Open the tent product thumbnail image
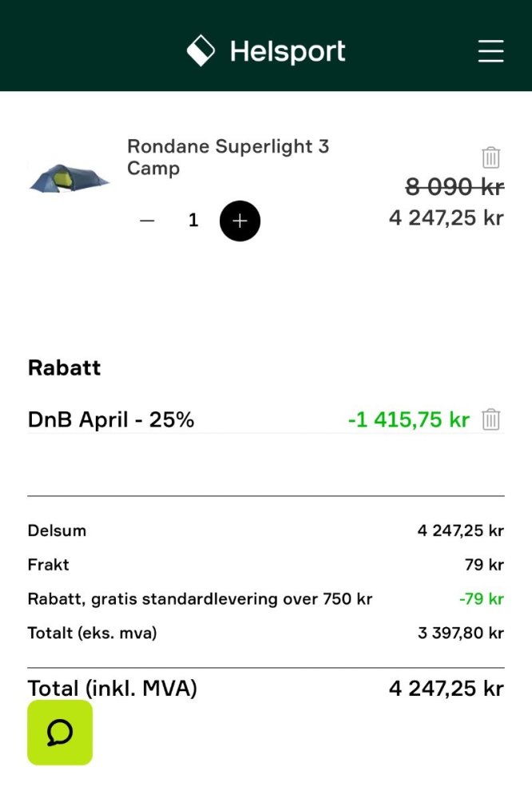This screenshot has width=532, height=799. pos(68,177)
